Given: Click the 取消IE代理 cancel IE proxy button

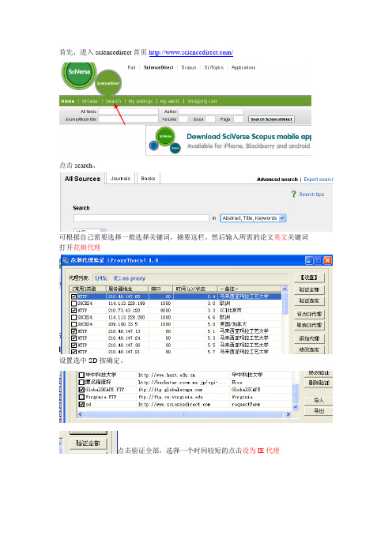Looking at the screenshot, I should pos(309,325).
